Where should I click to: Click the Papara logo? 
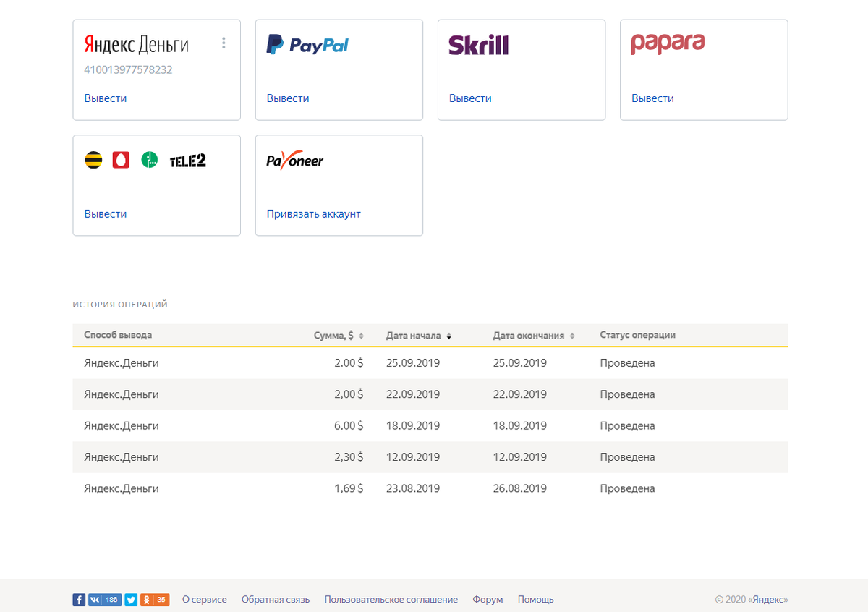point(668,43)
